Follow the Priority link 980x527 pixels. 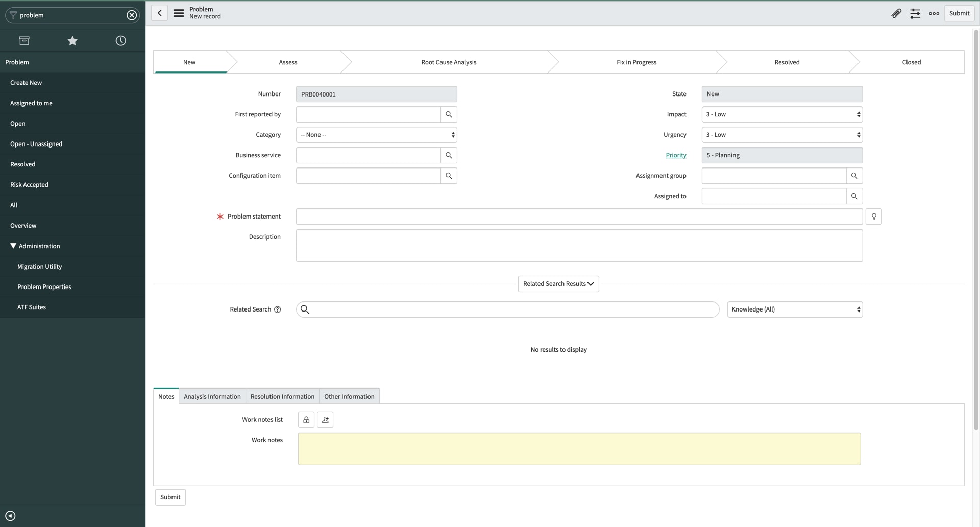(x=676, y=155)
